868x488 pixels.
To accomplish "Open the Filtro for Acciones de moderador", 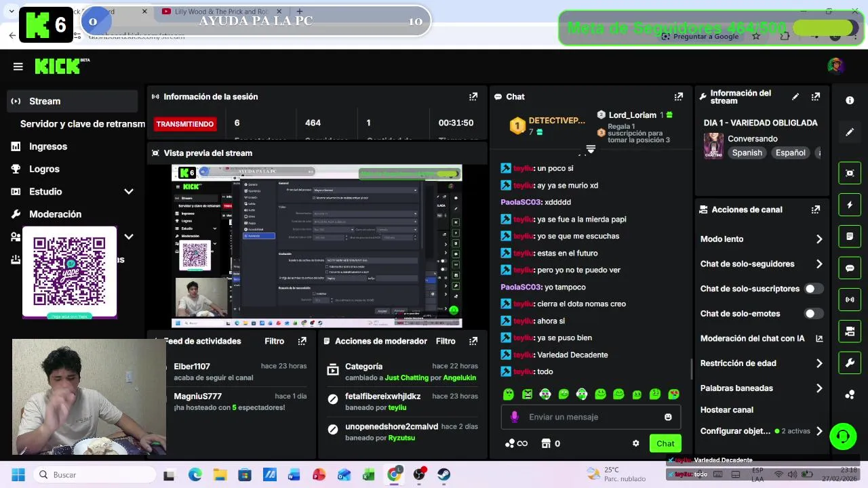I will click(x=446, y=341).
